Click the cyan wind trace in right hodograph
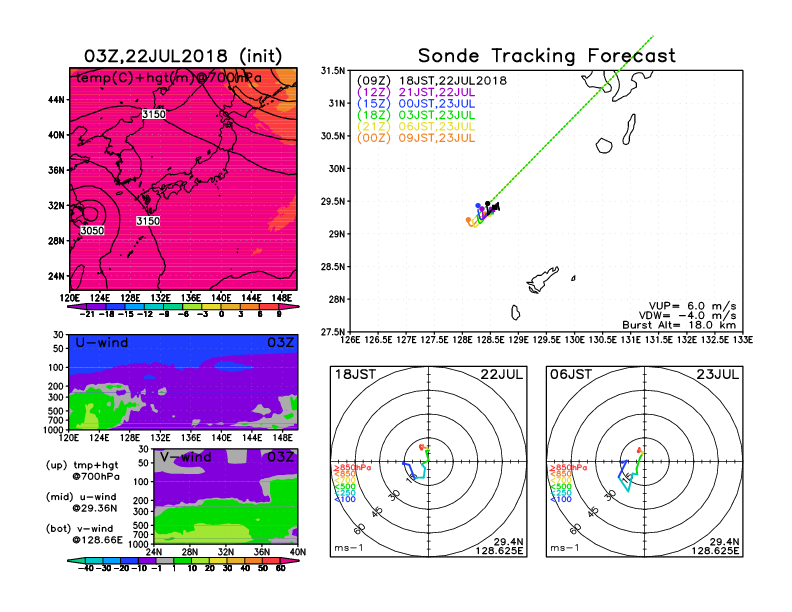The image size is (792, 612). point(627,484)
